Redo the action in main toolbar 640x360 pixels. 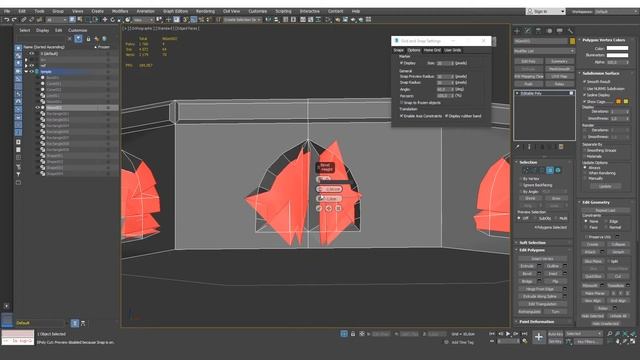(x=14, y=20)
